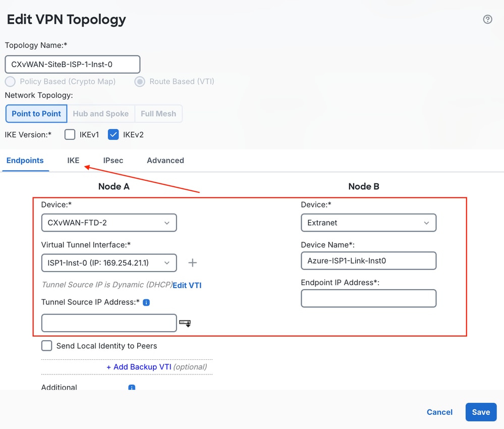504x429 pixels.
Task: Click the 'Network Topology:' label
Action: (x=39, y=95)
